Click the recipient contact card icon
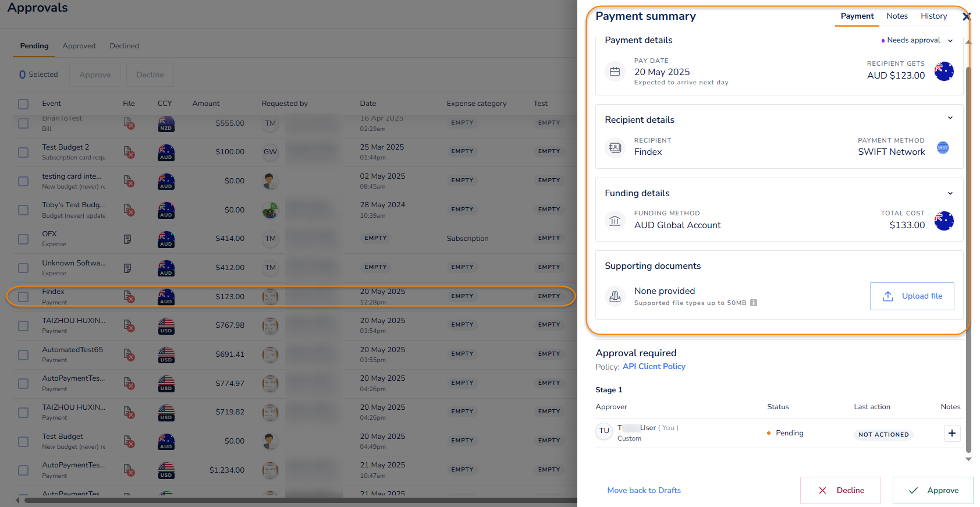 [615, 148]
